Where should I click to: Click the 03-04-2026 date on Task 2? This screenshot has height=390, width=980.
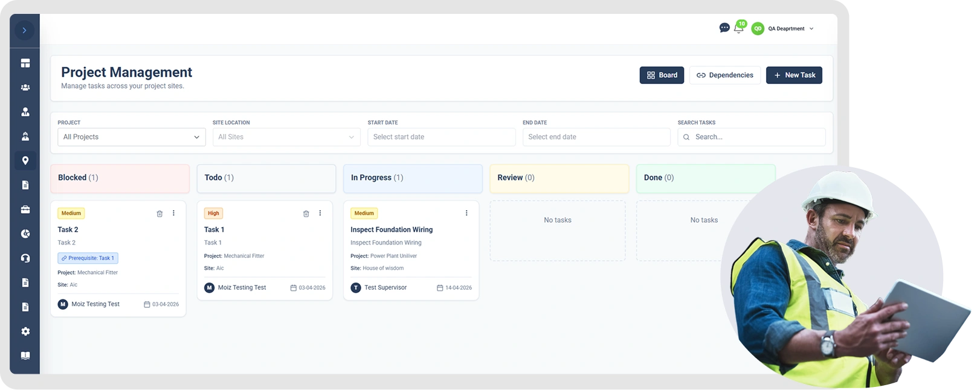coord(161,304)
